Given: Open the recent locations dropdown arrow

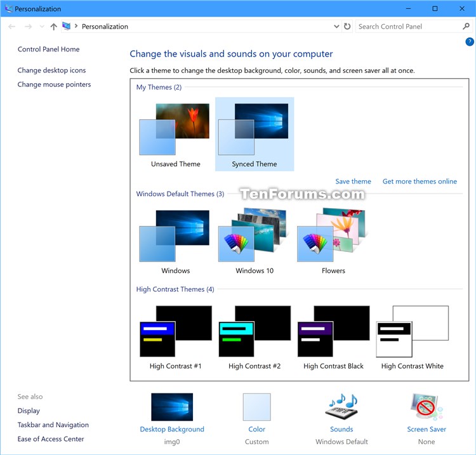Looking at the screenshot, I should (42, 27).
